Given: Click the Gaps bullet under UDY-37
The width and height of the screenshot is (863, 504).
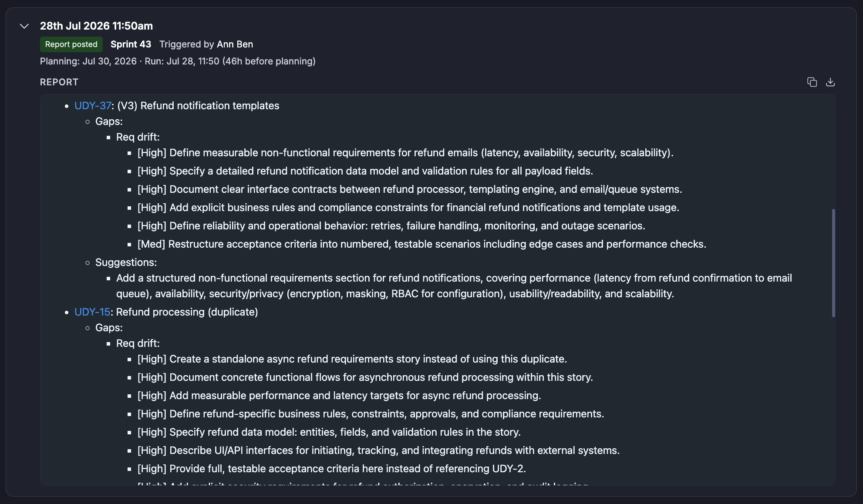Looking at the screenshot, I should 109,121.
